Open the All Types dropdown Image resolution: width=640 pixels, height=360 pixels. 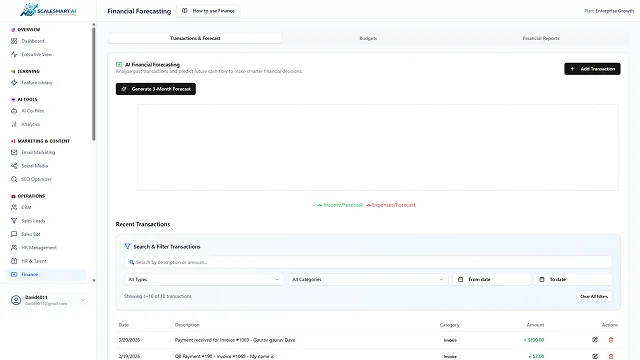pyautogui.click(x=204, y=280)
